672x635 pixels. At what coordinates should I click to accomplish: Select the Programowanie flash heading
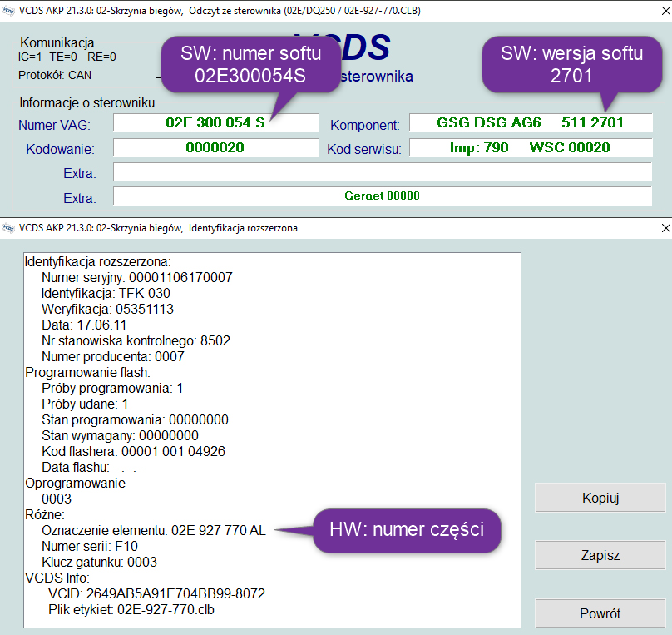pyautogui.click(x=87, y=373)
